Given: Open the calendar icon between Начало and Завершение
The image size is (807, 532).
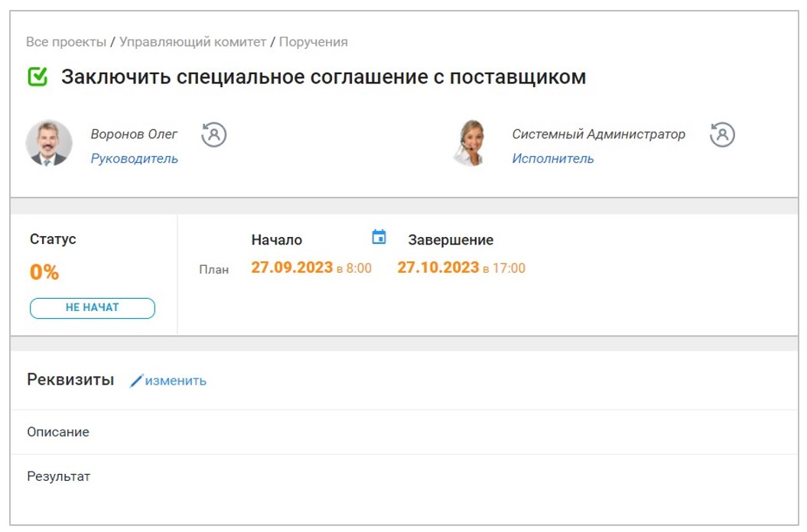Looking at the screenshot, I should pos(379,237).
